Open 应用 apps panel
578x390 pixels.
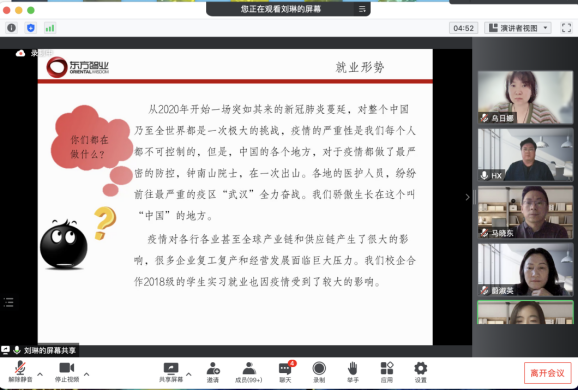pos(387,372)
